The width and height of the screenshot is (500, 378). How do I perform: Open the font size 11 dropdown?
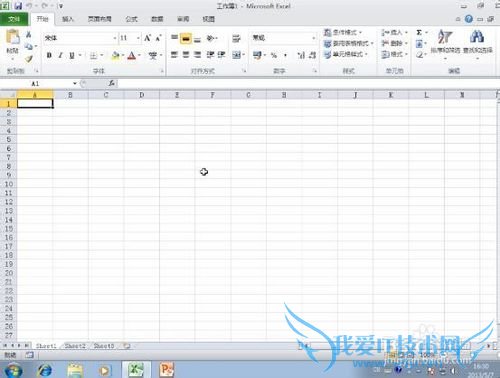click(x=138, y=38)
